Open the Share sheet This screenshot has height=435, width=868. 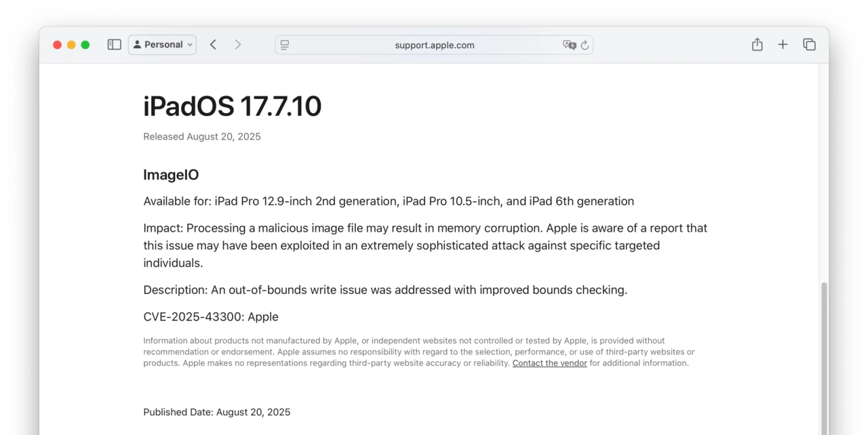(x=757, y=44)
